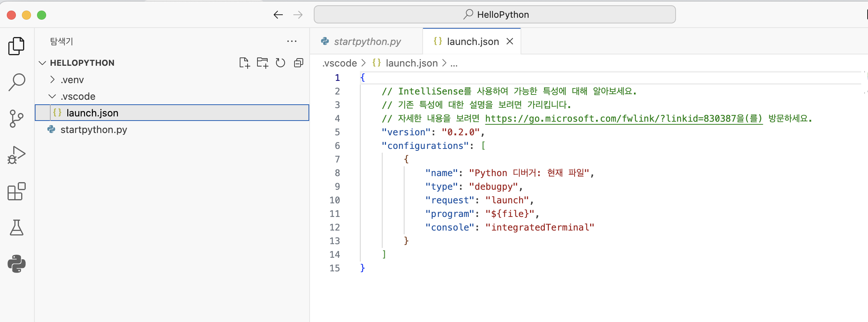Go forward with the right arrow
The width and height of the screenshot is (868, 322).
click(x=298, y=15)
